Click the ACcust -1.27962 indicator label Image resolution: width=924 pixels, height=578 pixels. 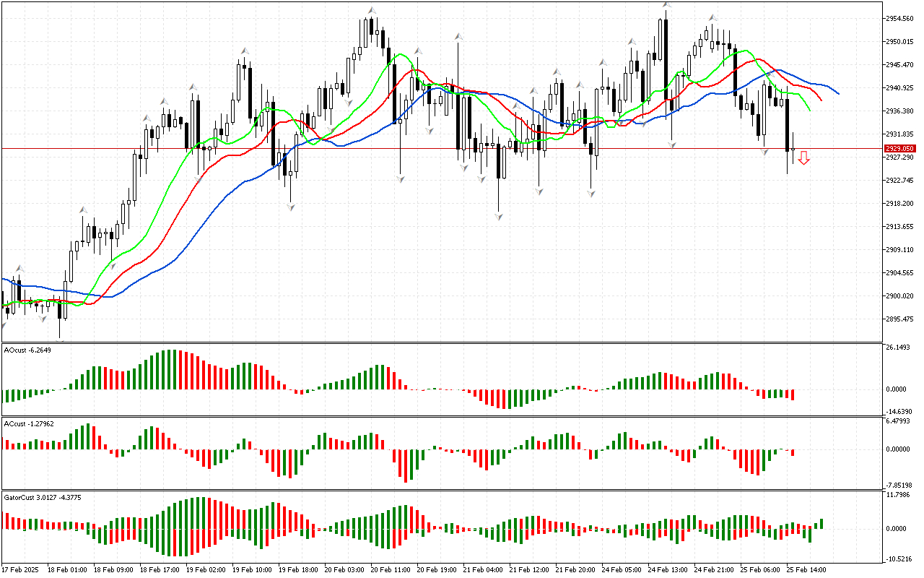tap(29, 423)
